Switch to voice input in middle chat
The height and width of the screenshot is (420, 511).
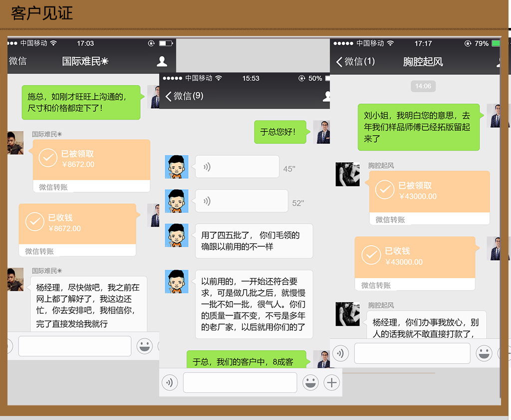170,383
